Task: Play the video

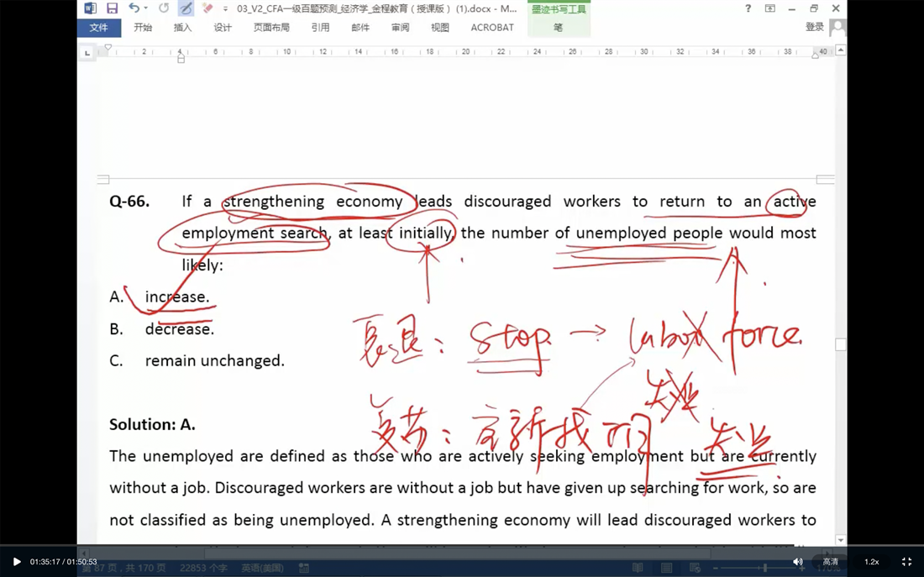Action: [x=17, y=562]
